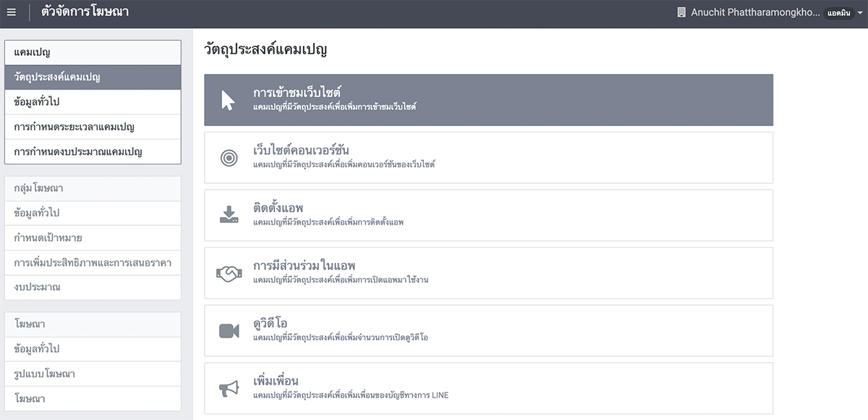Click the building account icon

coord(681,12)
